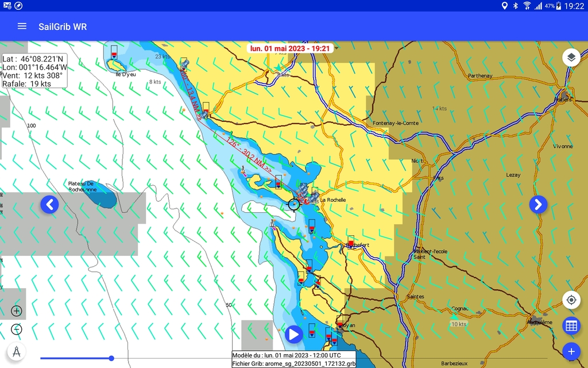The height and width of the screenshot is (368, 588).
Task: Tap the Vivonne town label
Action: click(563, 147)
